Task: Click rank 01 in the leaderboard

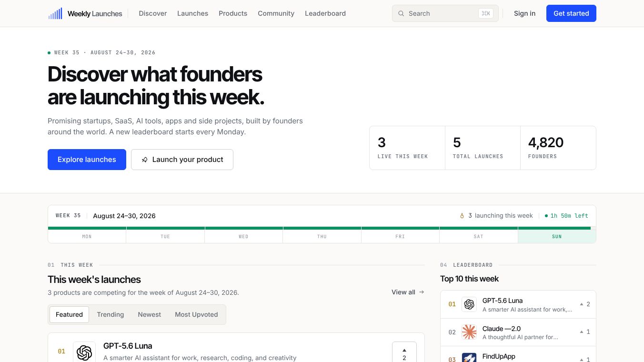Action: pyautogui.click(x=452, y=304)
